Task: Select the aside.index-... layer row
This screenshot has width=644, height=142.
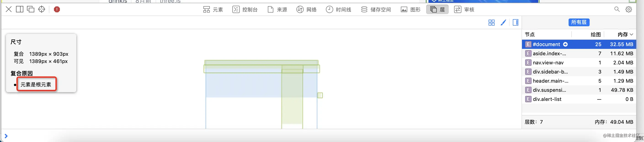Action: tap(579, 53)
